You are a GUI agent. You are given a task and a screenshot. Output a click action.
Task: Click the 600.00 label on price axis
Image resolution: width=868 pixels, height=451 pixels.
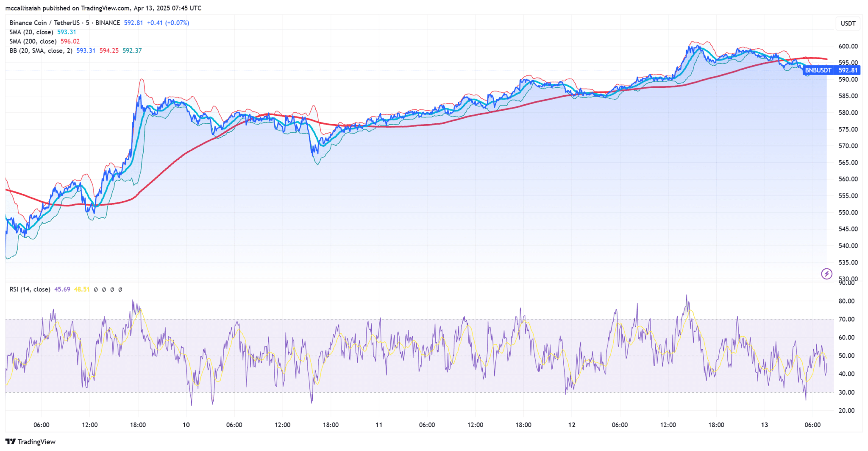[x=848, y=46]
